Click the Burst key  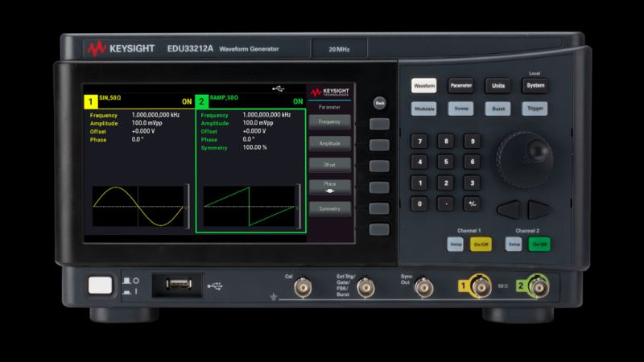point(497,109)
